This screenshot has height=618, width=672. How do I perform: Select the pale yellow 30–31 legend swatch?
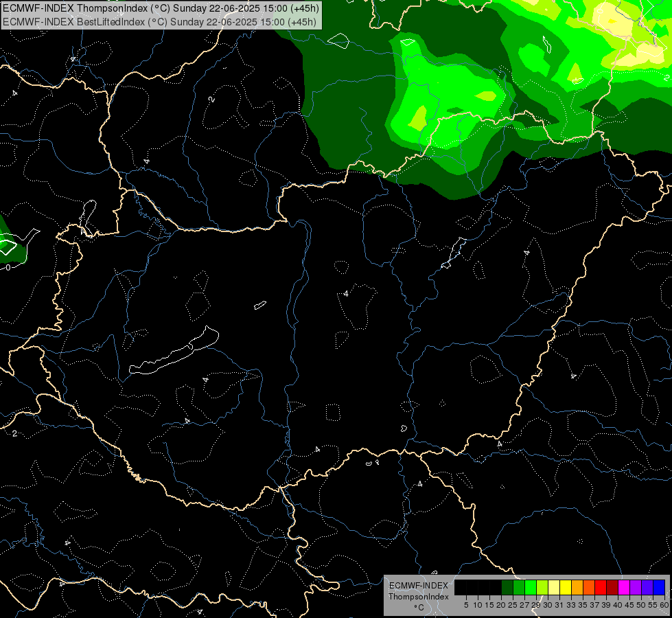click(554, 588)
